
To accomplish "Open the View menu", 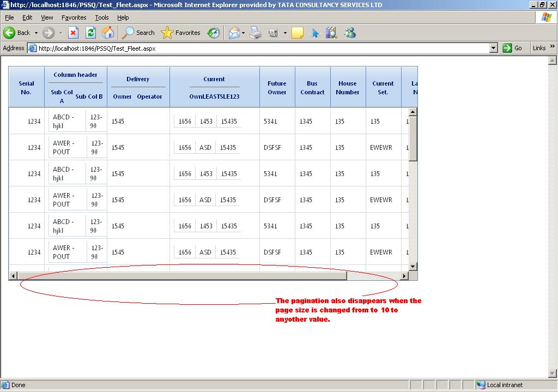I will pos(47,17).
